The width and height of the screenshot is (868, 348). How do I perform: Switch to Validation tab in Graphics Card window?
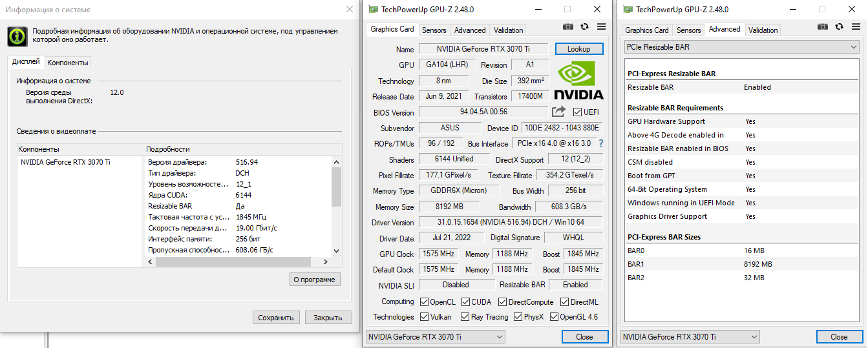[x=508, y=30]
